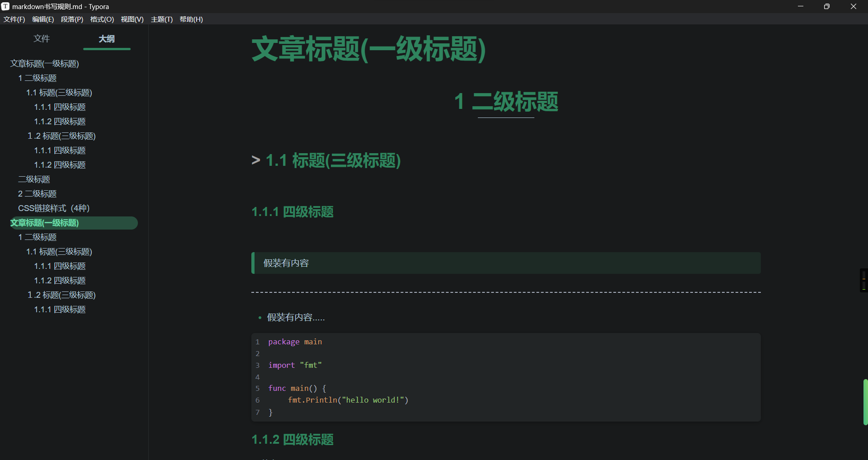Viewport: 868px width, 460px height.
Task: Click the 1.1.1 四级标题 heading in editor
Action: (x=292, y=212)
